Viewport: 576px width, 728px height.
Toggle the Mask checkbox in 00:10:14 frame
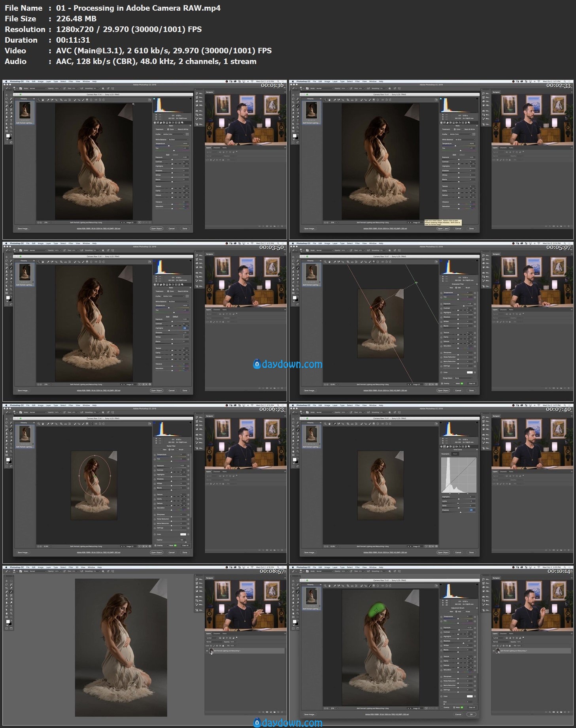[454, 707]
